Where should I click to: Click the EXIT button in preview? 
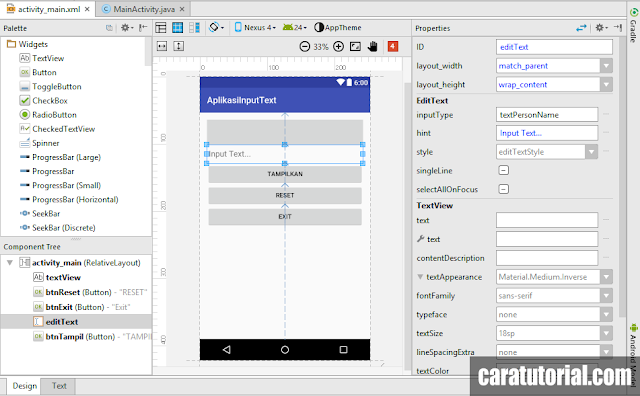click(x=285, y=217)
